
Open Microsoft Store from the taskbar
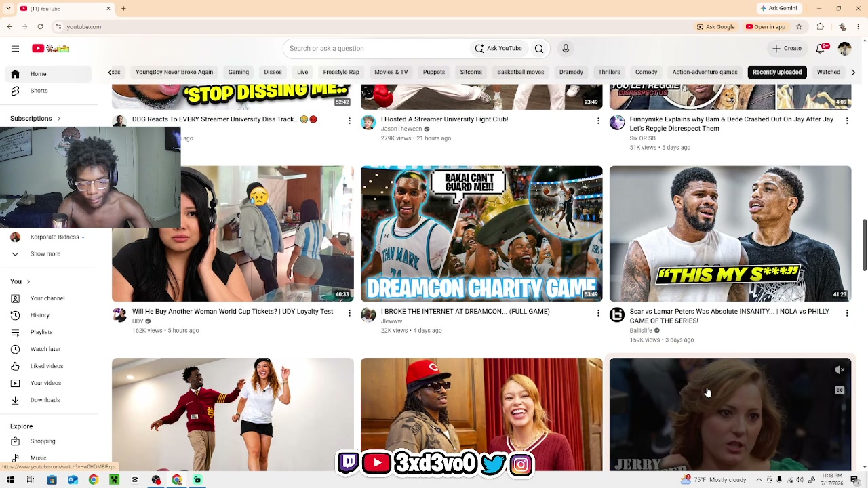pos(52,480)
